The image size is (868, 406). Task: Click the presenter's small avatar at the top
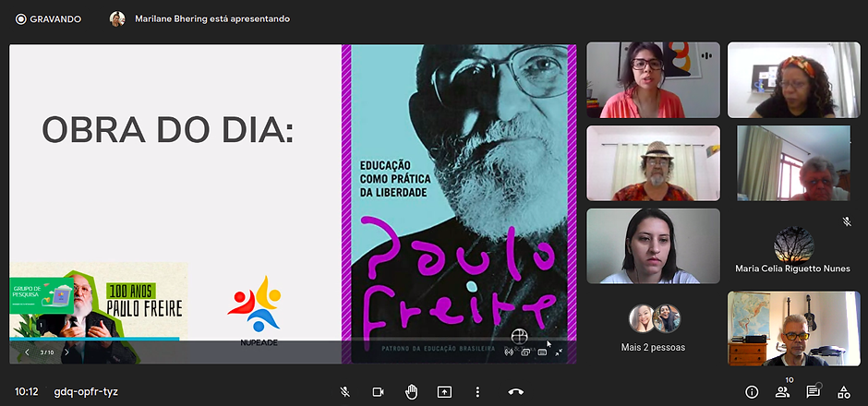click(117, 18)
